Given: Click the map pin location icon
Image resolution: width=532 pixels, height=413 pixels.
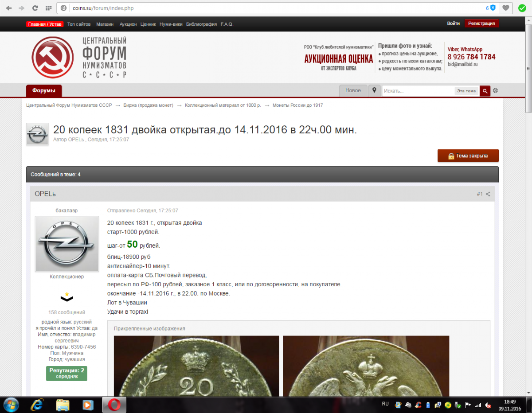Looking at the screenshot, I should (374, 90).
